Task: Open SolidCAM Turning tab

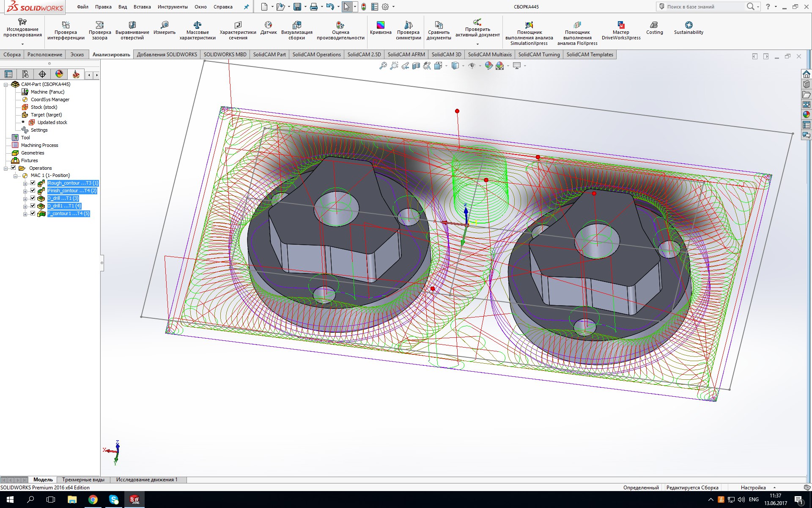Action: 539,54
